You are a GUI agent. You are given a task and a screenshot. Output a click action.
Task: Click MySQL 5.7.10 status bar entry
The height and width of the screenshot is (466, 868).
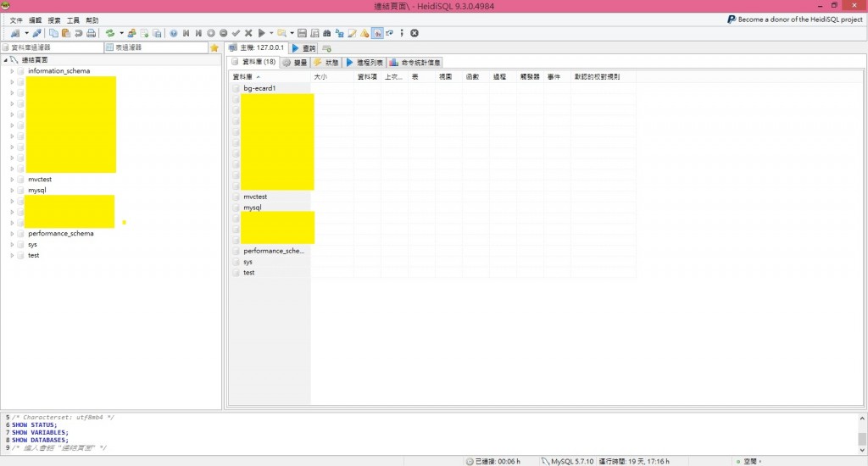tap(567, 461)
